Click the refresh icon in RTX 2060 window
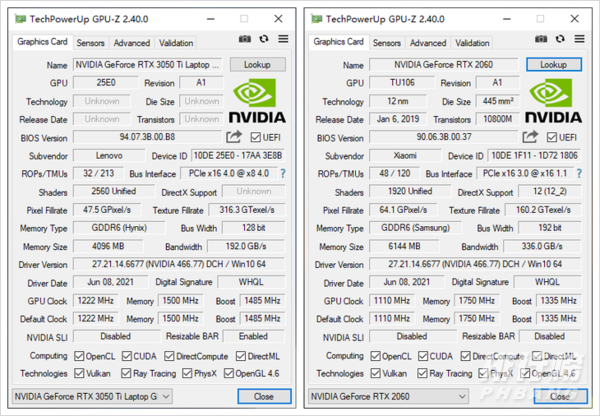This screenshot has width=600, height=416. [560, 39]
